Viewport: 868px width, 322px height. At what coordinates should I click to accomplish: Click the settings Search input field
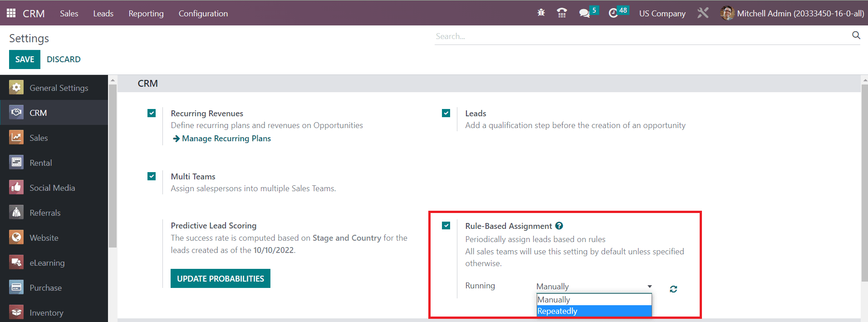click(x=640, y=36)
